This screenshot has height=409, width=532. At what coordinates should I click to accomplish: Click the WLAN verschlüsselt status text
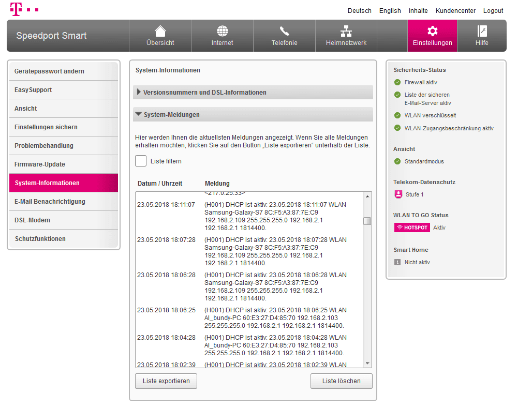click(430, 115)
